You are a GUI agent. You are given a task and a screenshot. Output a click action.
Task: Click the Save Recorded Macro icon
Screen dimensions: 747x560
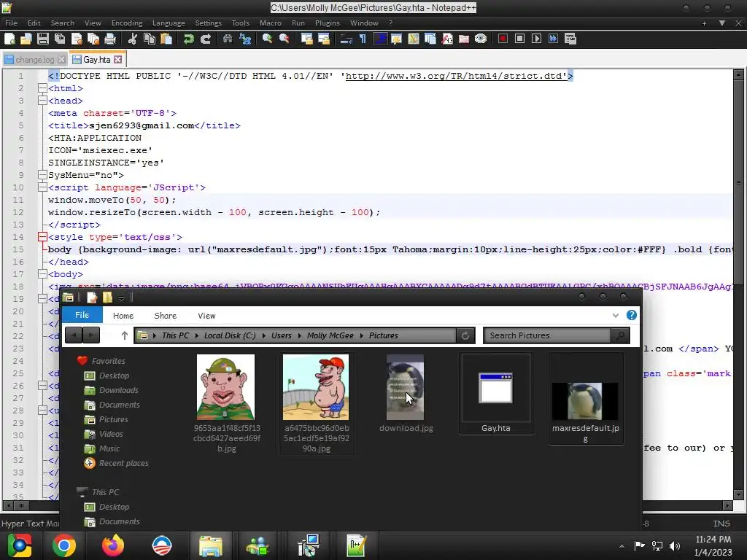coord(570,39)
